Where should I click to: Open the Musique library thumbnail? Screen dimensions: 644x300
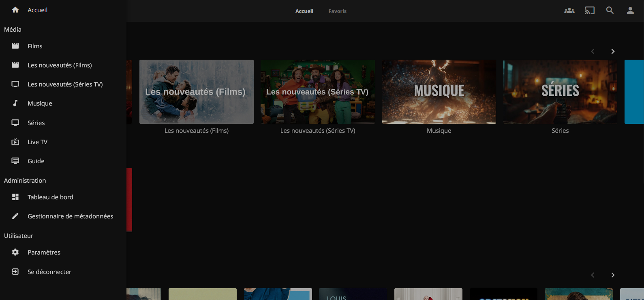point(439,92)
